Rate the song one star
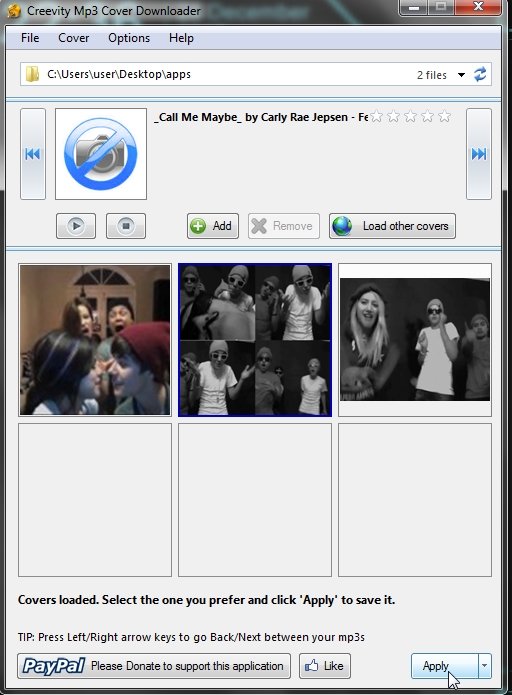 377,117
